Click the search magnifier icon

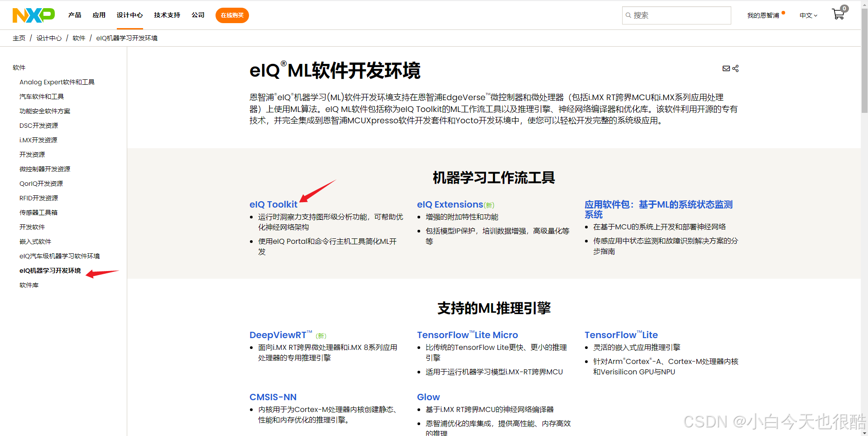point(628,15)
